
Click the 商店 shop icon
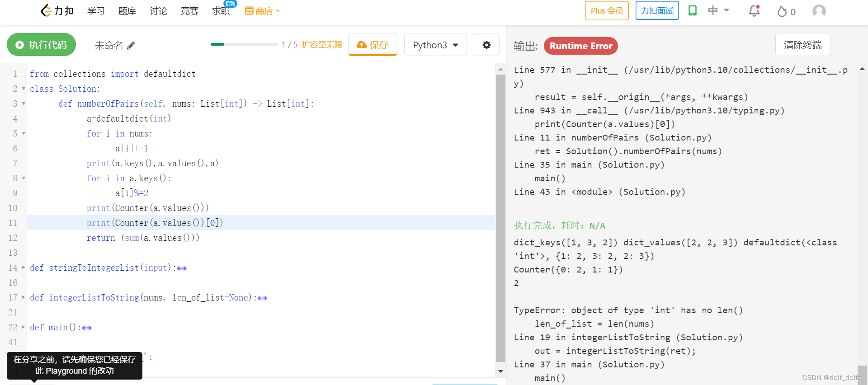[x=249, y=11]
